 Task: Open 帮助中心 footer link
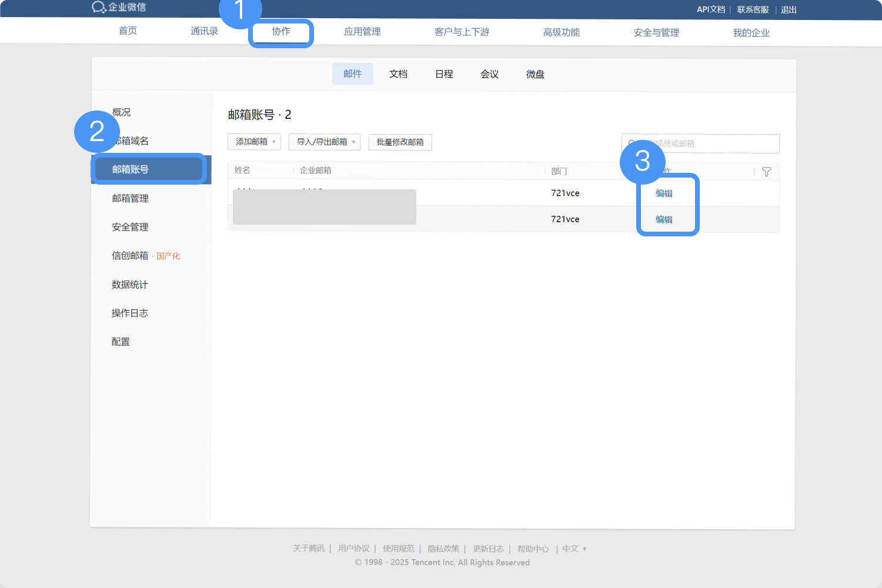pyautogui.click(x=533, y=549)
